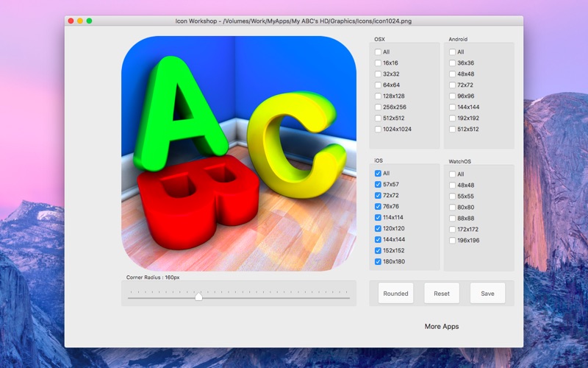Open the More Apps link
This screenshot has width=588, height=368.
442,326
